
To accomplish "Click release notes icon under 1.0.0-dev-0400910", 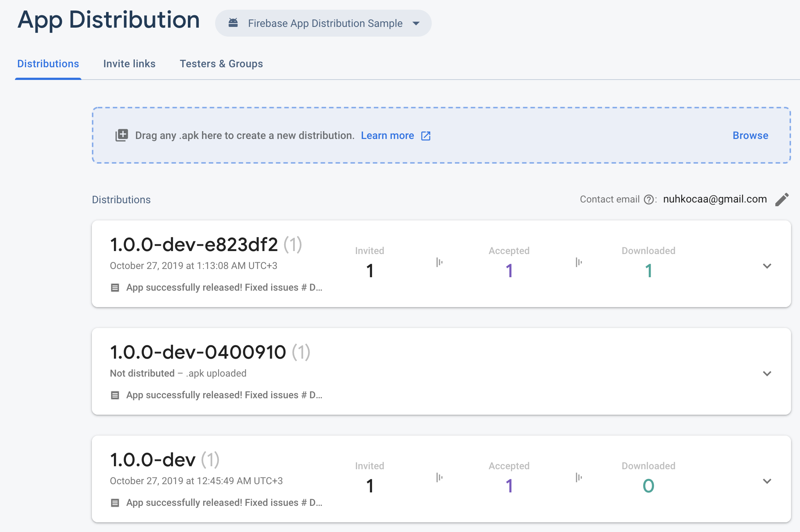I will pyautogui.click(x=115, y=395).
